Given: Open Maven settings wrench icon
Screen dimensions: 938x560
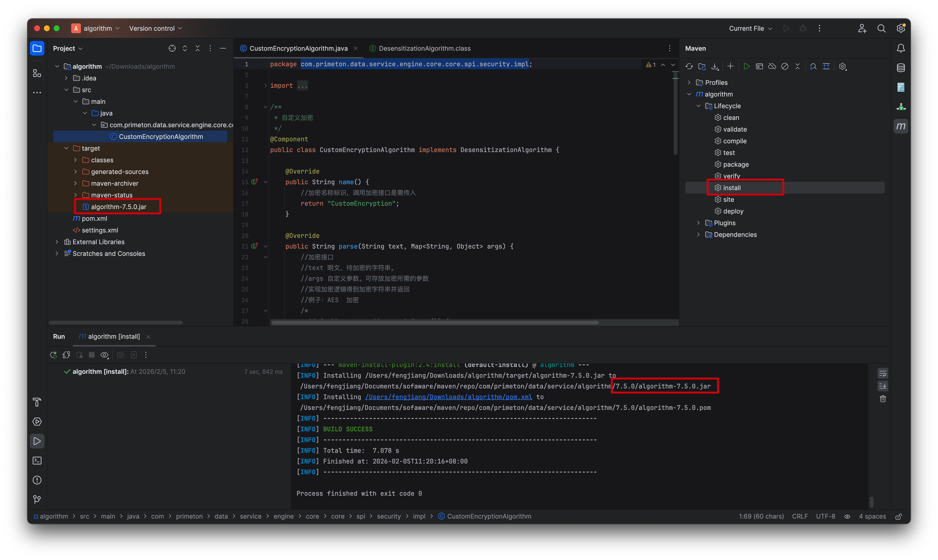Looking at the screenshot, I should (842, 67).
